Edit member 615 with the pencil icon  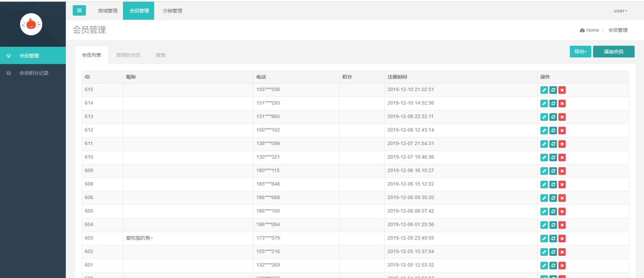click(544, 90)
